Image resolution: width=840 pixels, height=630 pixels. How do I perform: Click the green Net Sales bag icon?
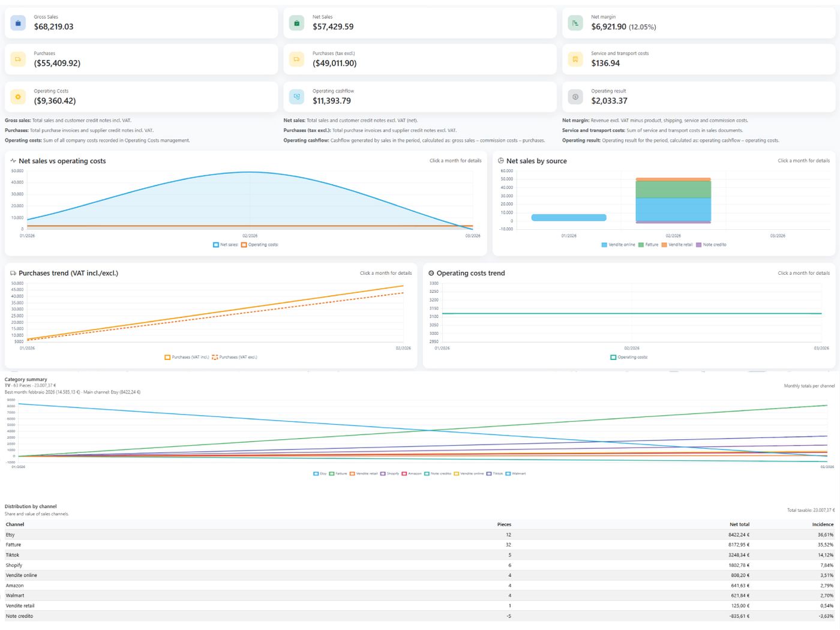pyautogui.click(x=296, y=23)
